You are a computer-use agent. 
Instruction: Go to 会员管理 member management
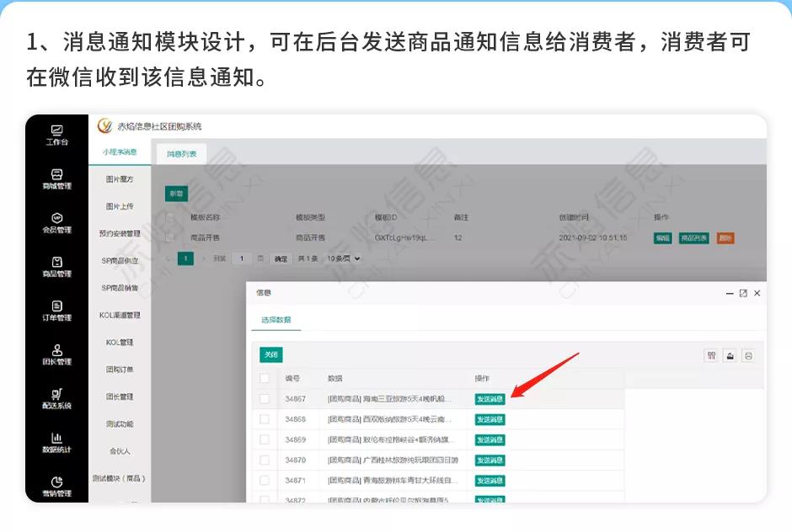[x=56, y=222]
